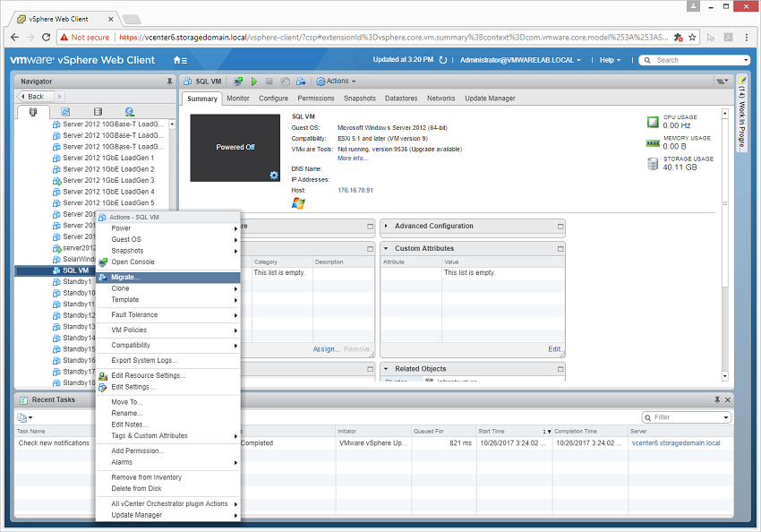The width and height of the screenshot is (761, 532).
Task: Open the Actions dropdown in toolbar
Action: click(336, 82)
